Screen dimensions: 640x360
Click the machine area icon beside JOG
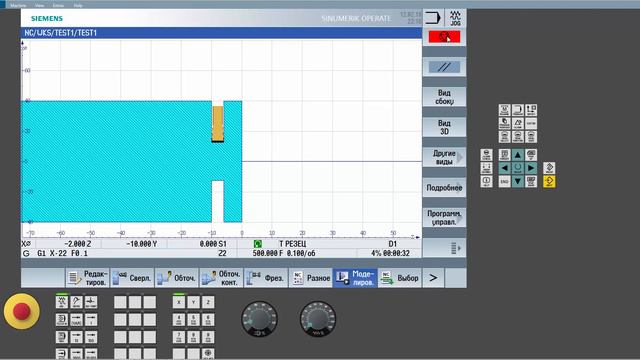pos(433,18)
